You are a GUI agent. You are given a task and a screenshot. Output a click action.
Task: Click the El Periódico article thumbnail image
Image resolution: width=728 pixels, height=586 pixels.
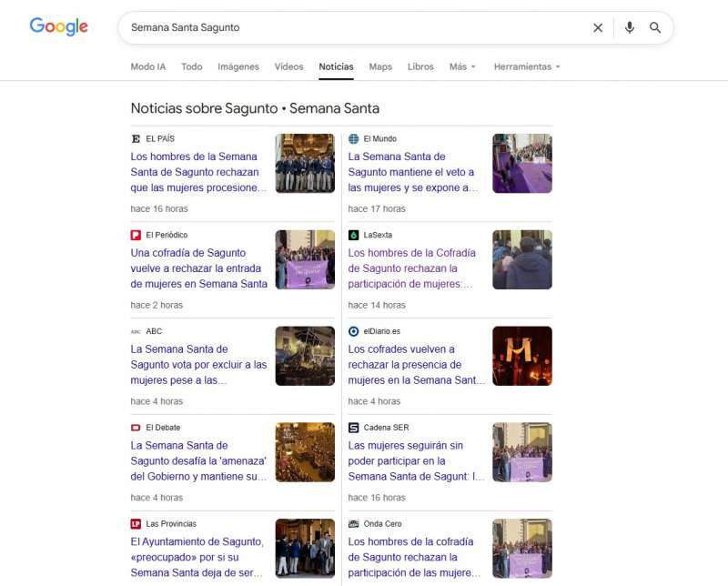click(x=305, y=259)
